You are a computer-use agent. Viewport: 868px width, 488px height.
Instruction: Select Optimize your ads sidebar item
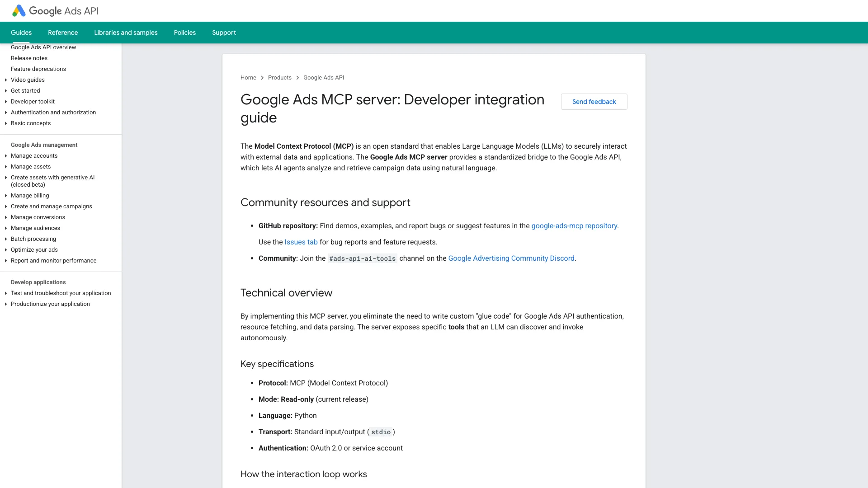pos(34,250)
